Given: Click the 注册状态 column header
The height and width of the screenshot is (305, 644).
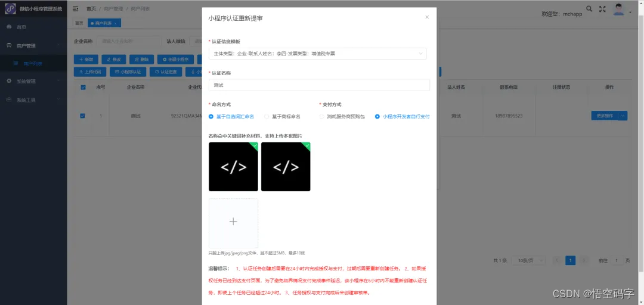Looking at the screenshot, I should pyautogui.click(x=562, y=88).
